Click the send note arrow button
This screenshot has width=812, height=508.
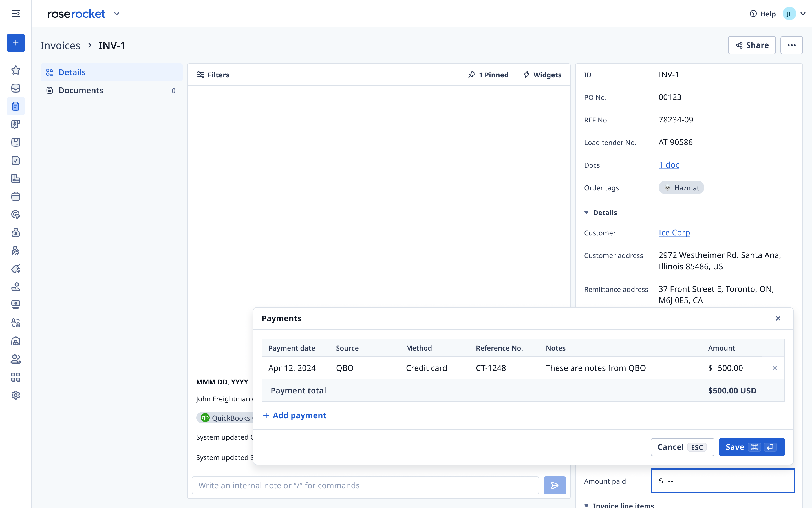[555, 485]
